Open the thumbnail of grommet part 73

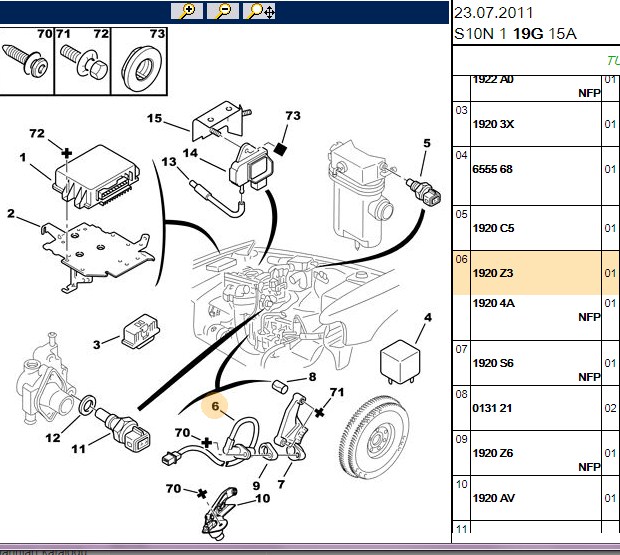coord(139,61)
